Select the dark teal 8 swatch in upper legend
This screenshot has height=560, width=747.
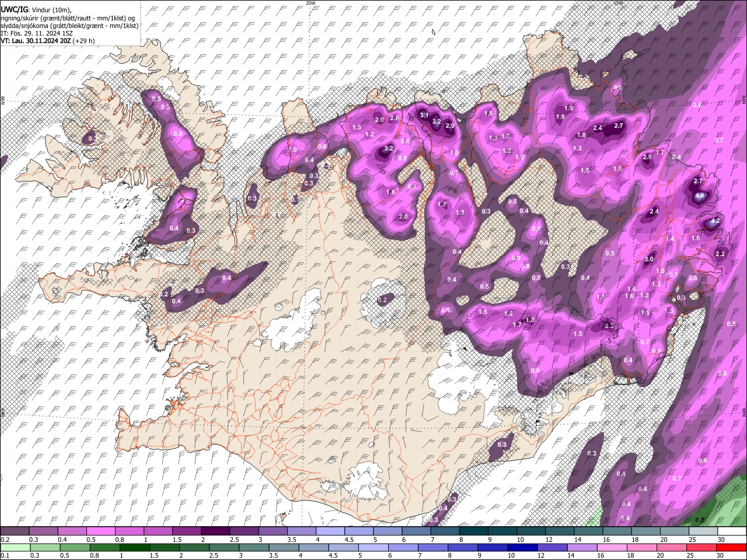coord(474,531)
